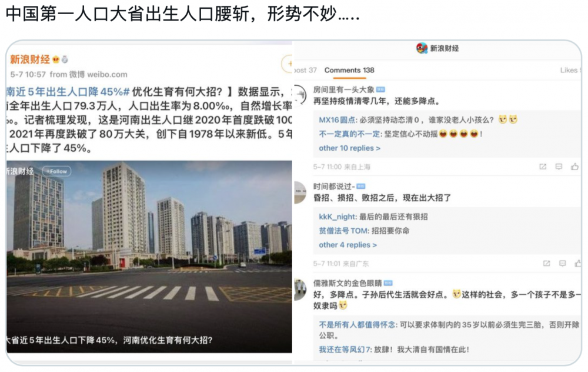Click the share icon on the 5-7 11:01 comment
588x372 pixels.
tap(546, 264)
